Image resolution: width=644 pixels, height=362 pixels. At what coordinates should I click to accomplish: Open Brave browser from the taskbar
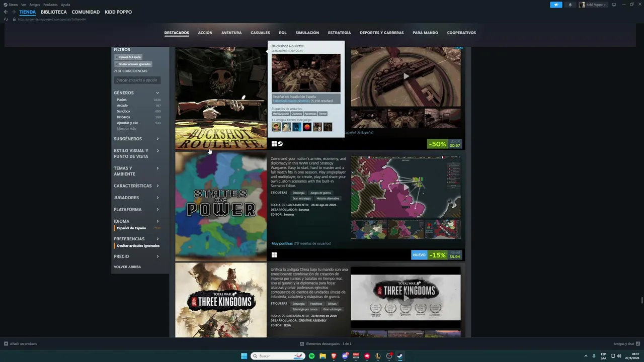[x=334, y=356]
